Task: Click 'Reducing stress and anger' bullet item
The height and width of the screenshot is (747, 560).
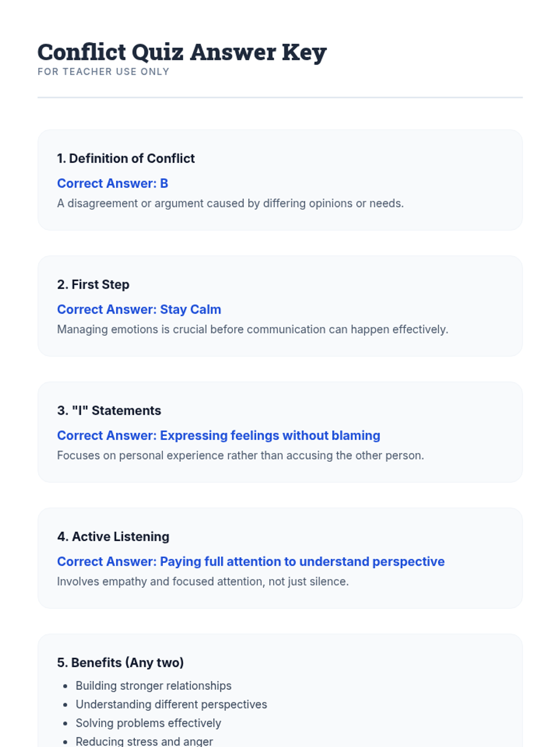Action: [144, 741]
